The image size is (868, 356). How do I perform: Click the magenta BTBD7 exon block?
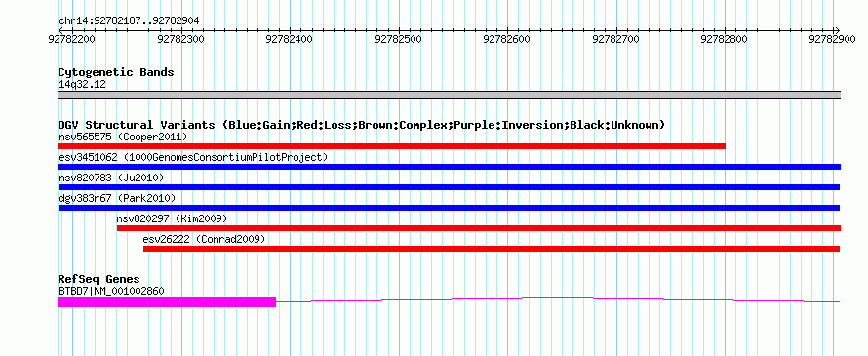click(167, 302)
